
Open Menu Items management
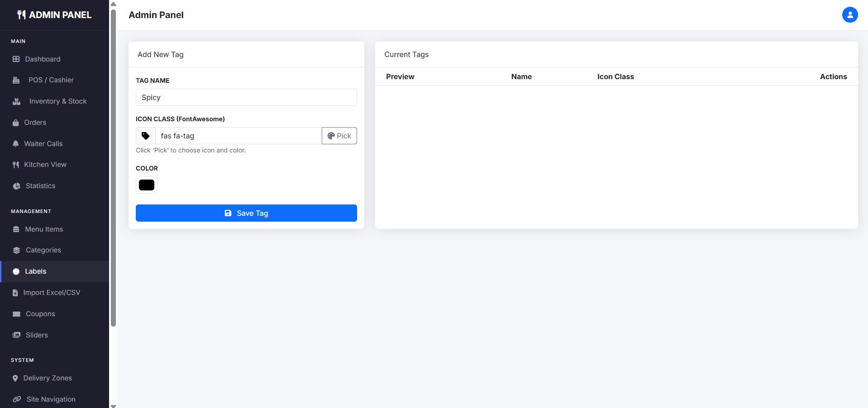coord(43,229)
